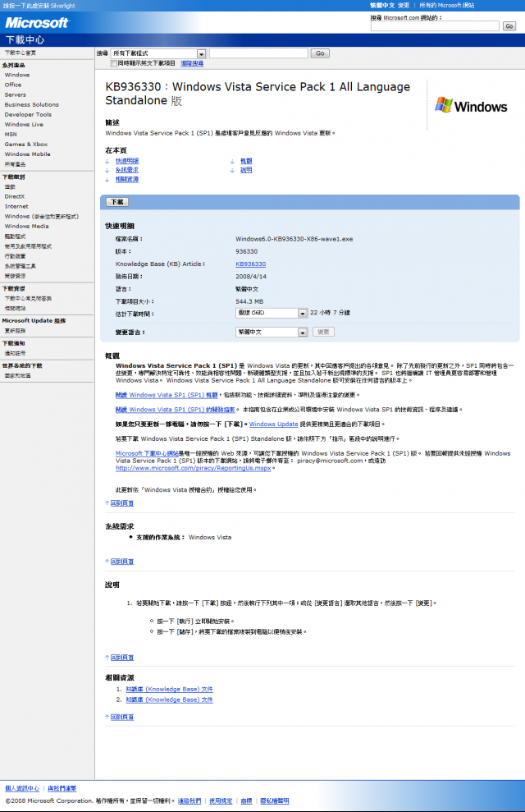
Task: Select MSN in the sidebar
Action: [x=11, y=134]
